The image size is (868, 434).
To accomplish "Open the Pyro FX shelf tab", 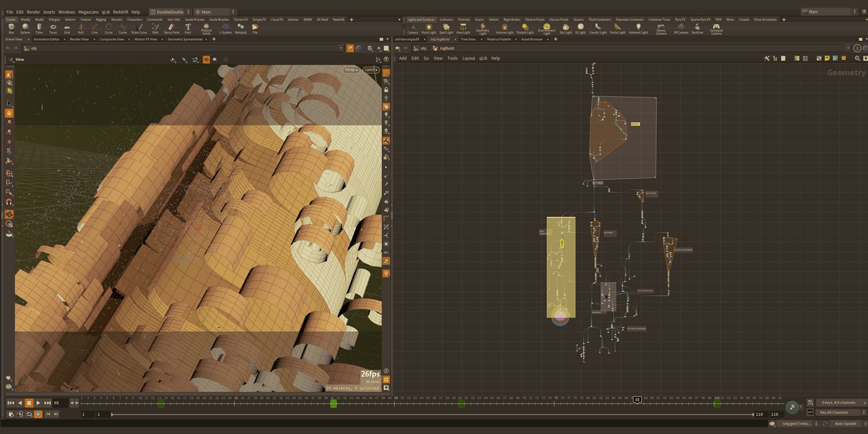I will click(680, 19).
